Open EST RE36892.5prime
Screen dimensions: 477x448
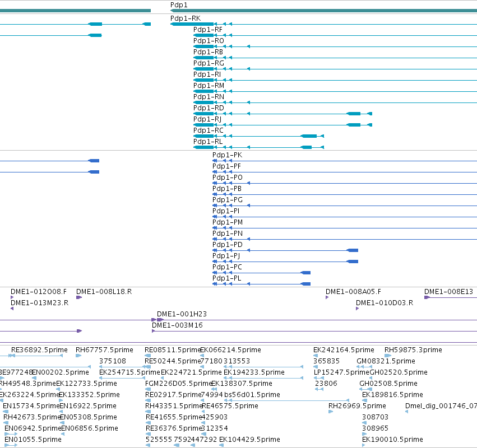(40, 350)
